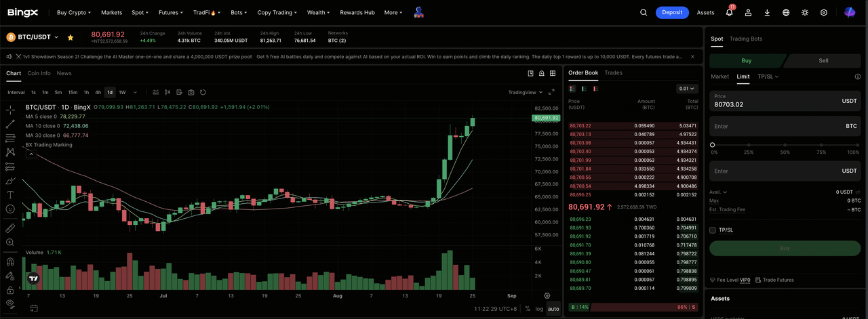
Task: Show sell orders only view
Action: coord(595,89)
